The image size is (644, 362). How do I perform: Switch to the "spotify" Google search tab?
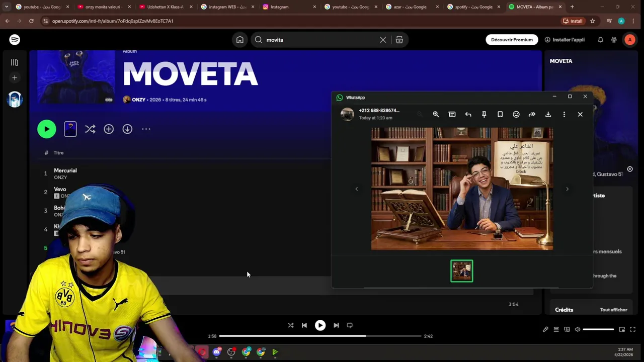pos(473,7)
